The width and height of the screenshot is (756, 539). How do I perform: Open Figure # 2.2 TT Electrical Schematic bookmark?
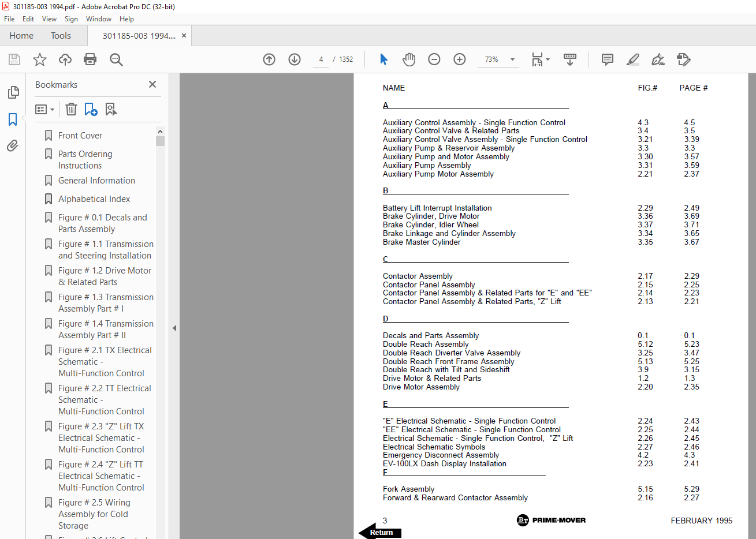pos(105,400)
